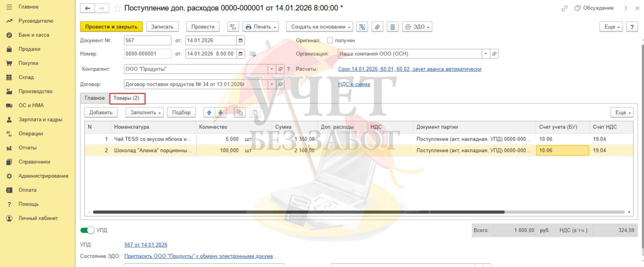Click the get link icon at top right
This screenshot has width=644, height=267.
pos(564,8)
